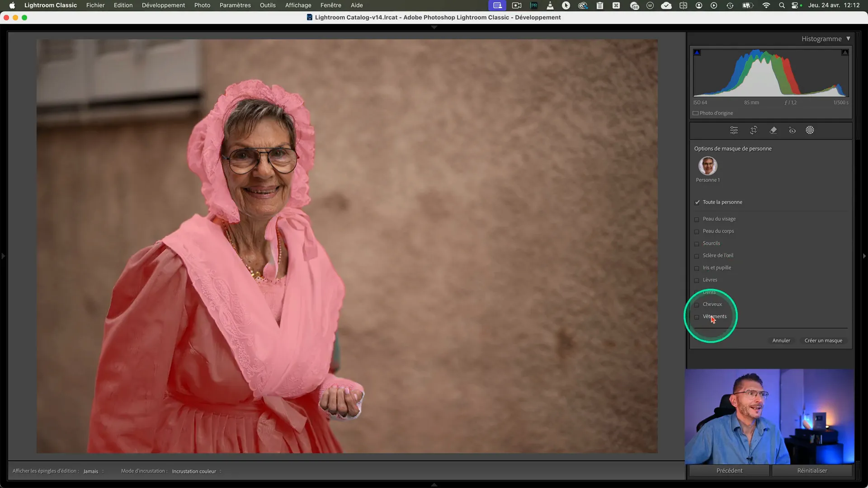This screenshot has height=488, width=868.
Task: Check the Vêtements option
Action: point(697,317)
